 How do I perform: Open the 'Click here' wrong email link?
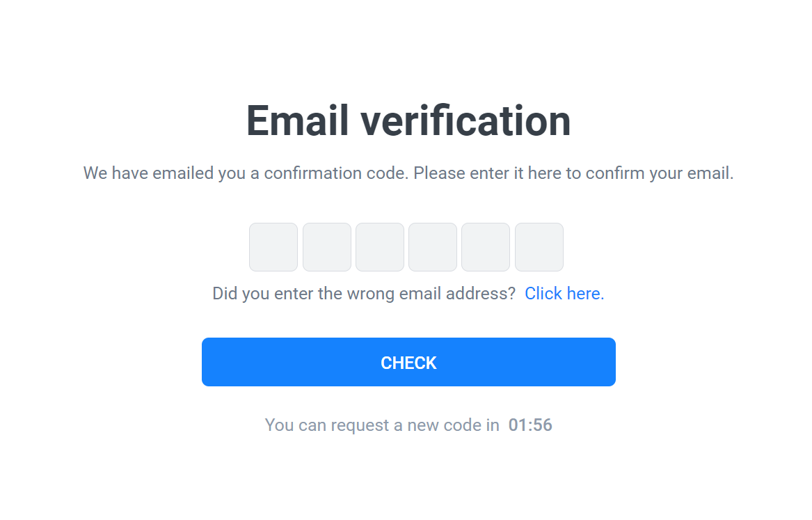(x=561, y=293)
